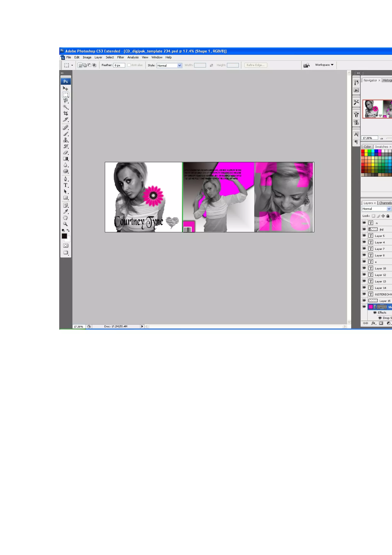Toggle visibility of the jhil layer
392x555 pixels.
(x=364, y=229)
